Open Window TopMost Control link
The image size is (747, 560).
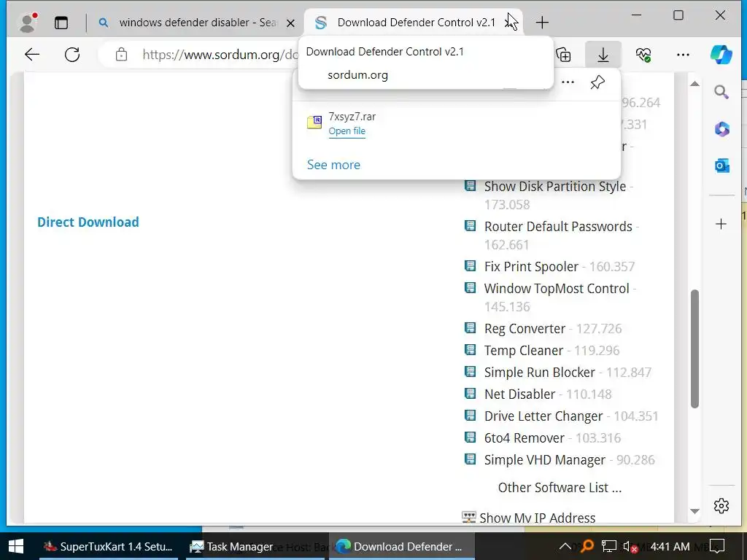(x=557, y=289)
